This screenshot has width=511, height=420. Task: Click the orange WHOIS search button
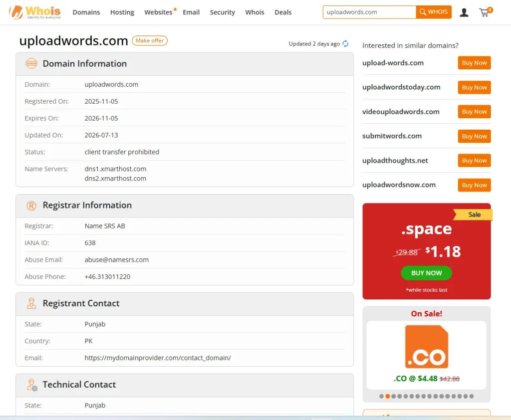pyautogui.click(x=434, y=12)
